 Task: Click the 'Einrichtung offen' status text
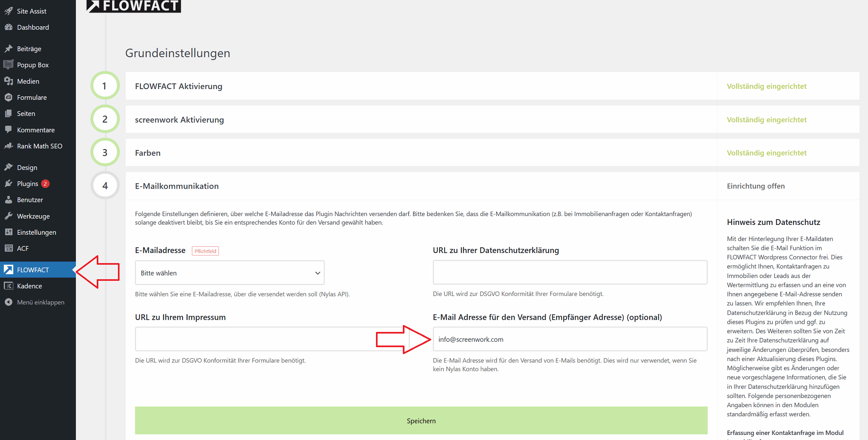point(755,186)
